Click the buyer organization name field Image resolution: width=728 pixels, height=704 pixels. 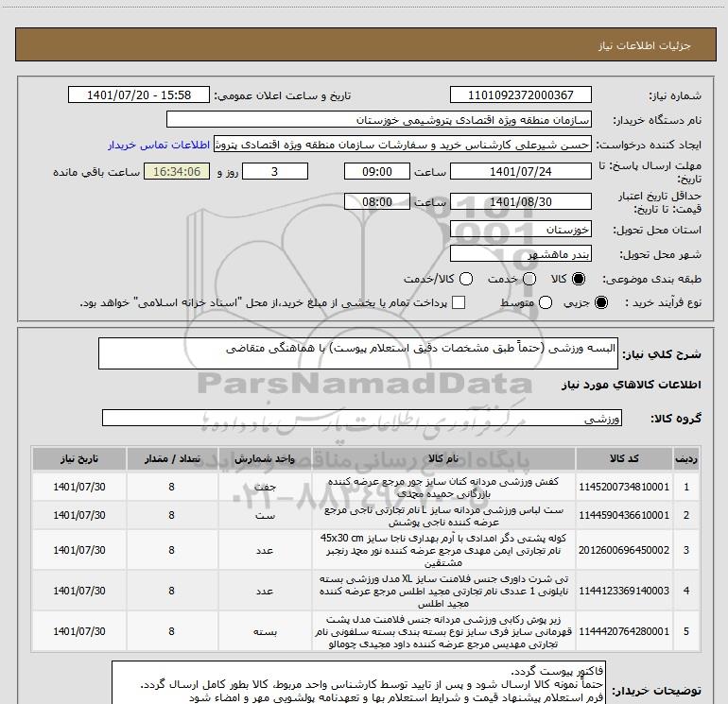point(379,120)
